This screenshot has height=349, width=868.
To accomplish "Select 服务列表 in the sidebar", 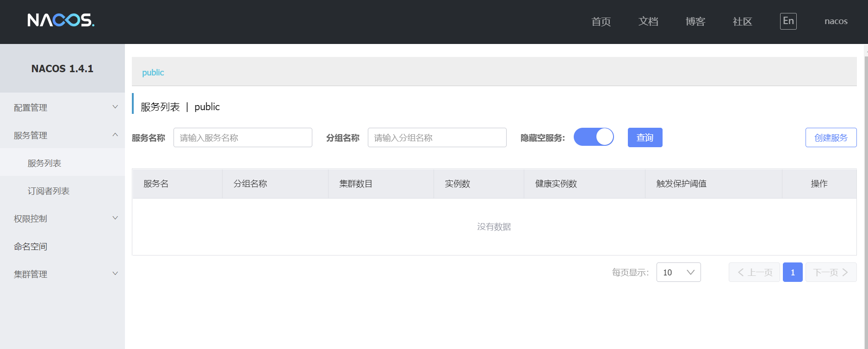I will [62, 163].
